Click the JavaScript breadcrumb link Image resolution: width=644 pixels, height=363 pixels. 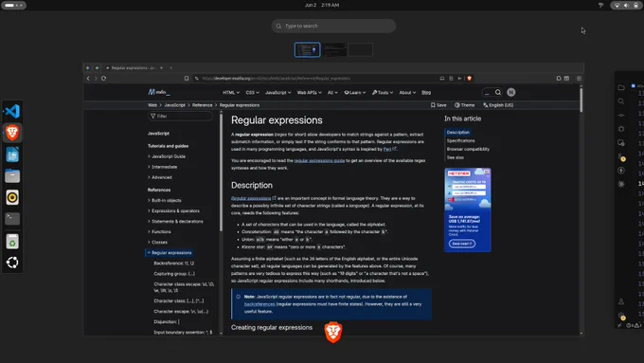pos(174,105)
